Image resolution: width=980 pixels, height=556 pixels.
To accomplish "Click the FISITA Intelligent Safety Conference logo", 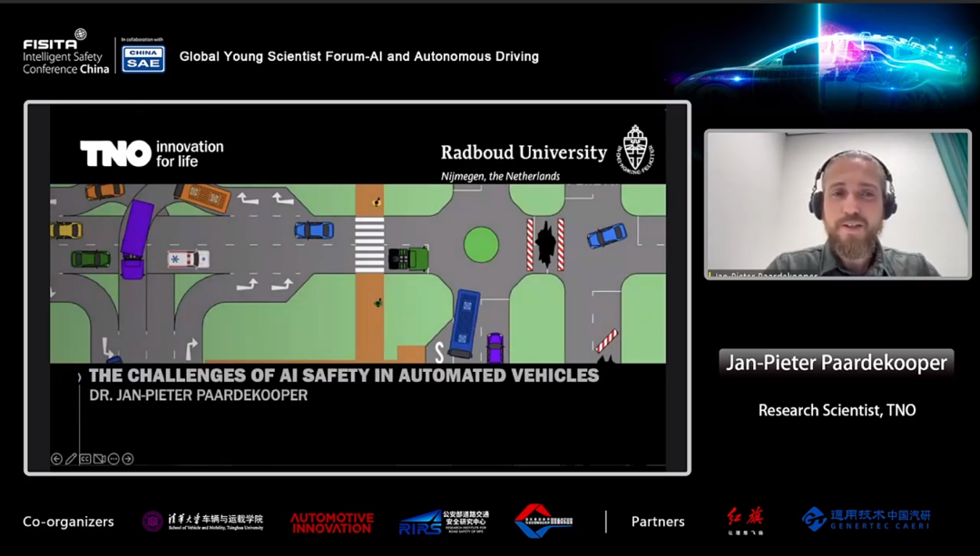I will [x=65, y=54].
